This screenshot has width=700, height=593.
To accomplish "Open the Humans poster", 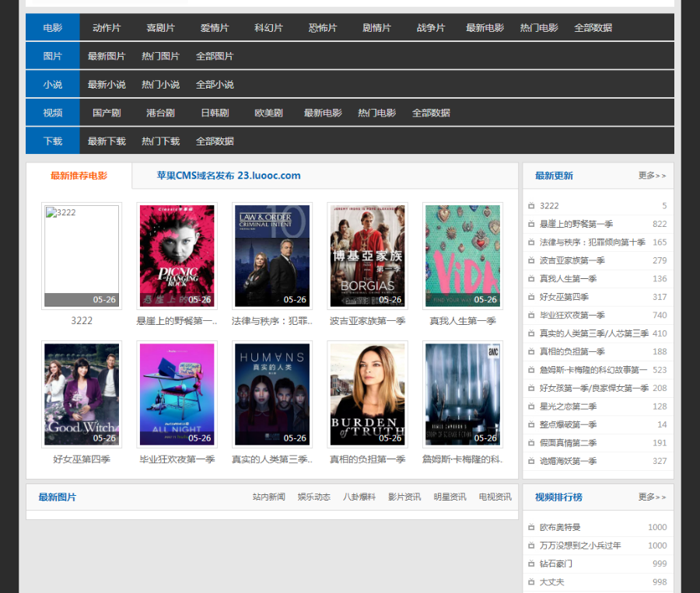I will tap(272, 395).
